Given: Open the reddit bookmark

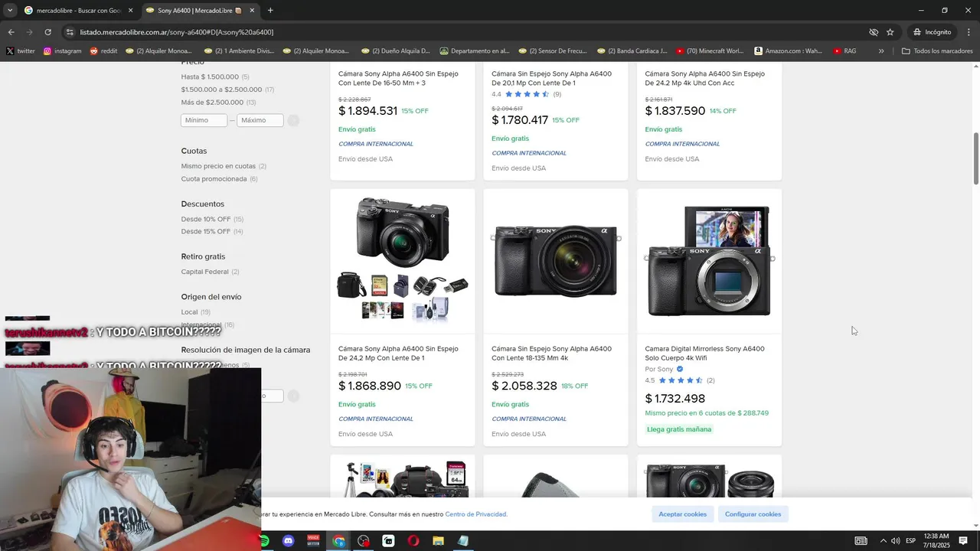Looking at the screenshot, I should (103, 51).
